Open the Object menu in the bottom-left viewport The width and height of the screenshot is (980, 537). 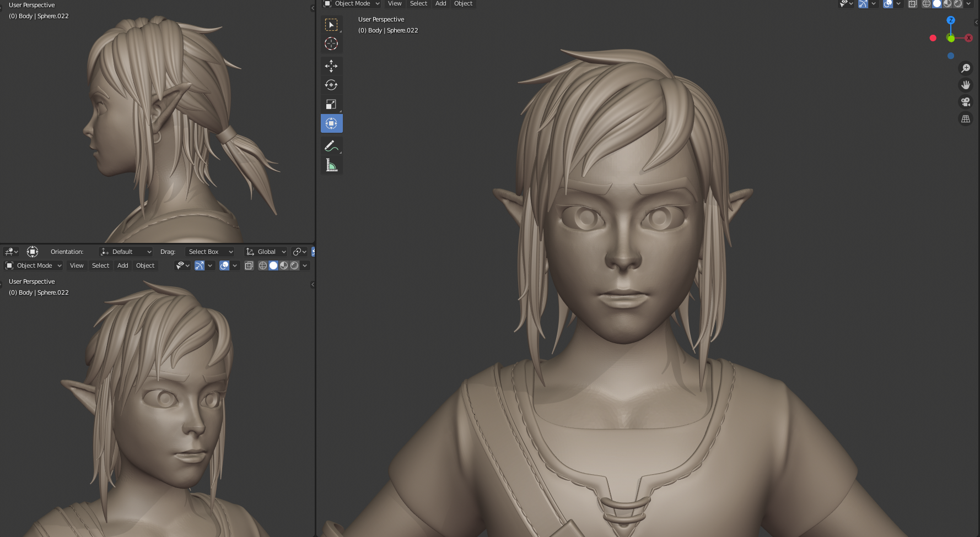tap(146, 265)
